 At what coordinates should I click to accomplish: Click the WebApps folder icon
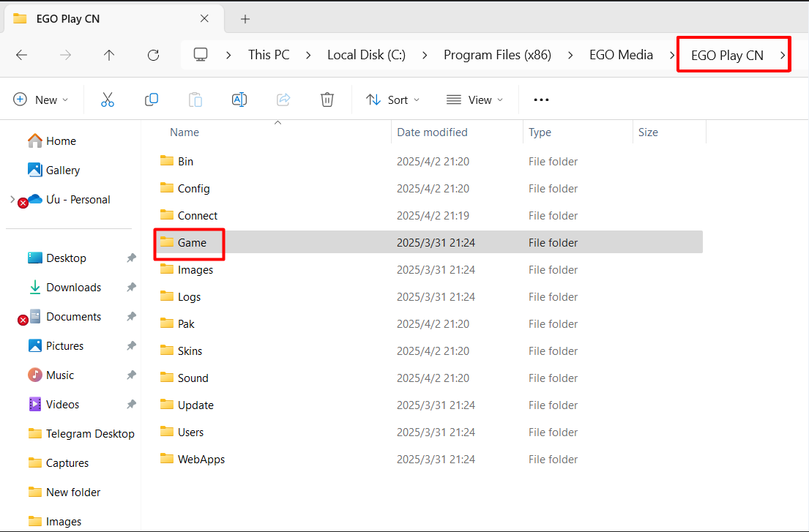[167, 459]
